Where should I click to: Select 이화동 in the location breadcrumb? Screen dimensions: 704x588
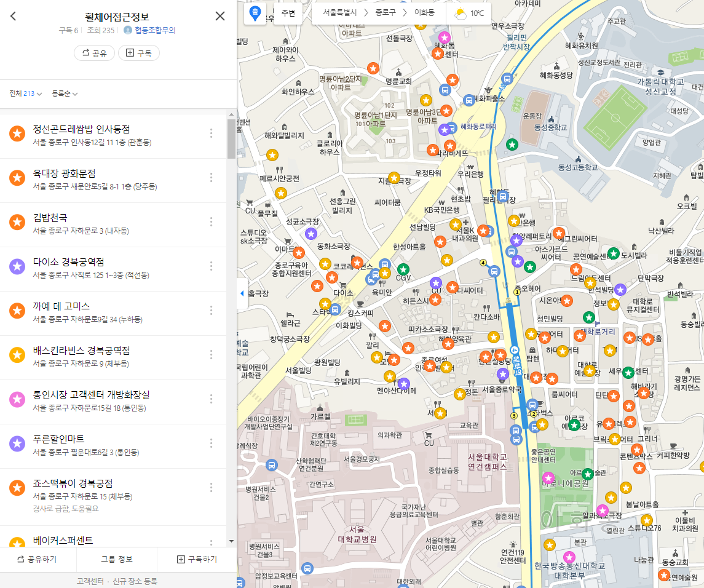pyautogui.click(x=424, y=12)
